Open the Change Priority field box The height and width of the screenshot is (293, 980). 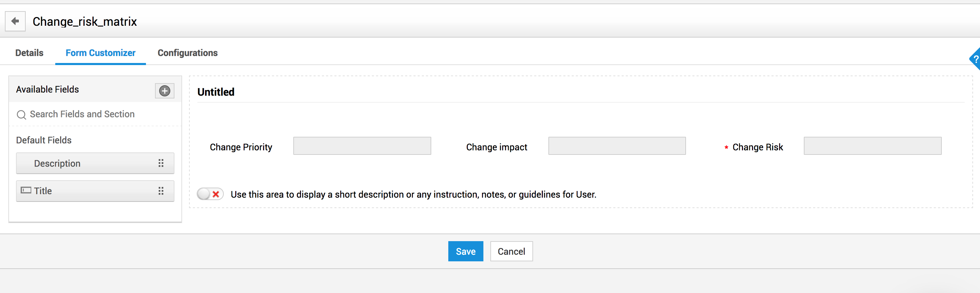pyautogui.click(x=362, y=146)
